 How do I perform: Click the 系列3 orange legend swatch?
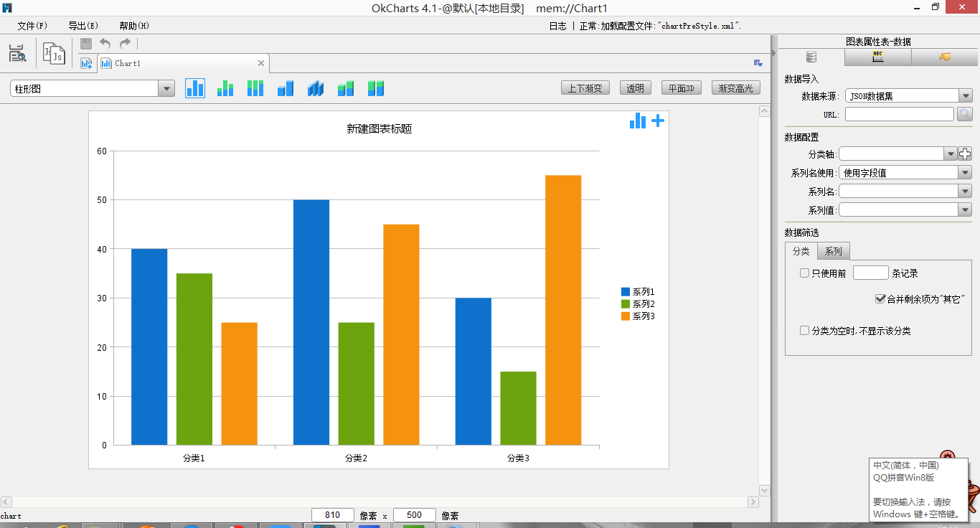click(626, 316)
